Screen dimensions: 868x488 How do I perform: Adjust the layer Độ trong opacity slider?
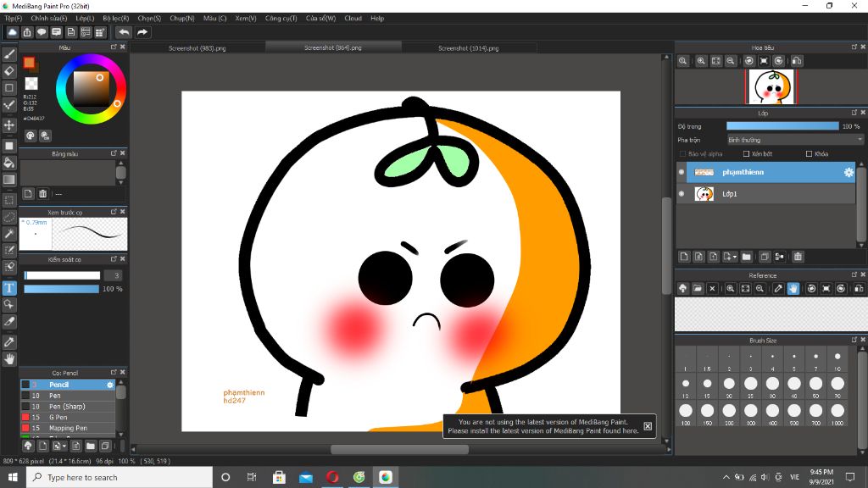tap(782, 126)
